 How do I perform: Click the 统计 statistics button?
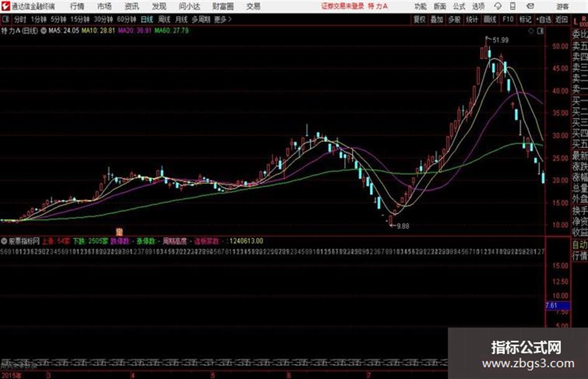[x=472, y=19]
